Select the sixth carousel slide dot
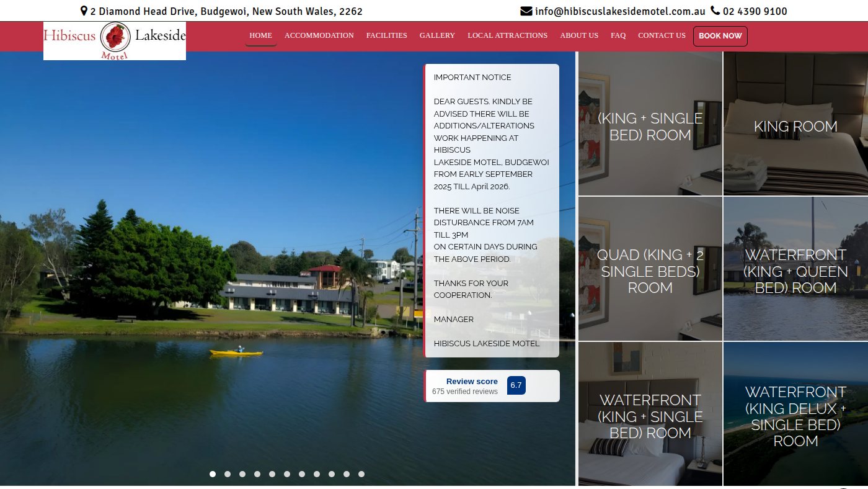The image size is (868, 489). 287,474
